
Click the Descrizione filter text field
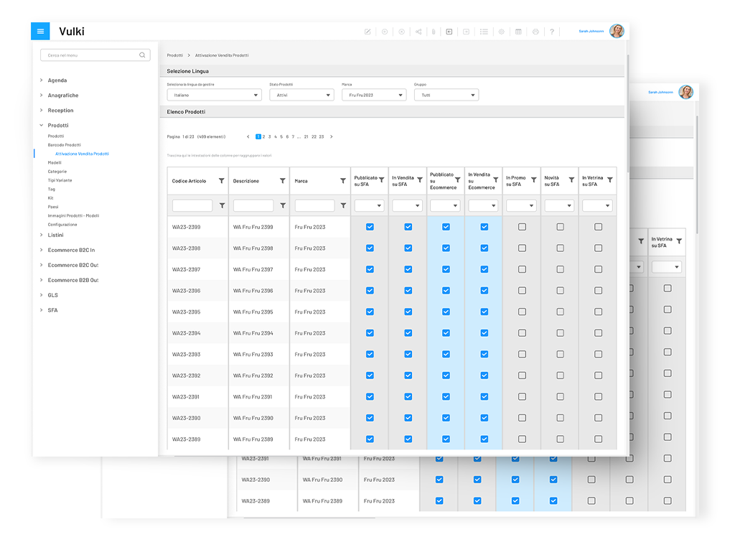click(x=253, y=206)
